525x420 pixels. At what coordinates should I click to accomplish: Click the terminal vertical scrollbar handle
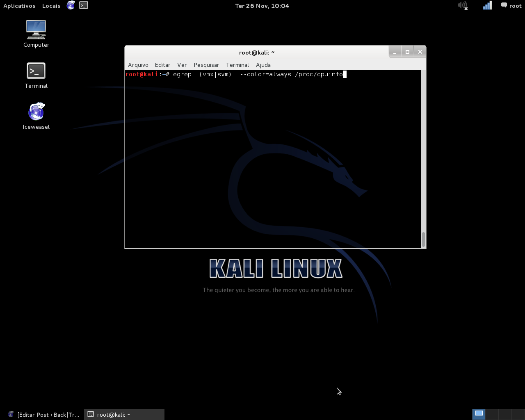pyautogui.click(x=423, y=239)
